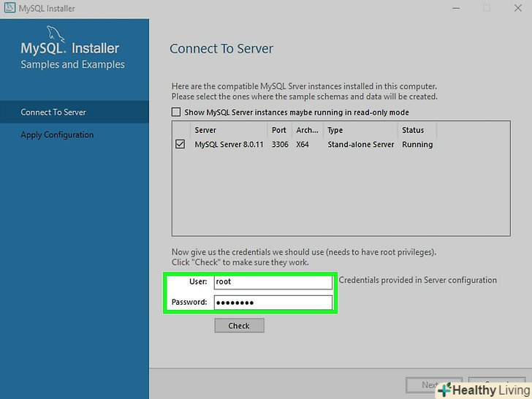This screenshot has height=399, width=532.
Task: Click the Connect To Server page heading
Action: coord(221,49)
